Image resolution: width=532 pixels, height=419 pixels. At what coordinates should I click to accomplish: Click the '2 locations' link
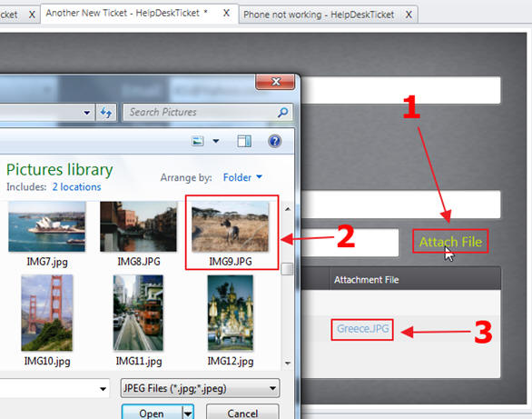pyautogui.click(x=76, y=186)
